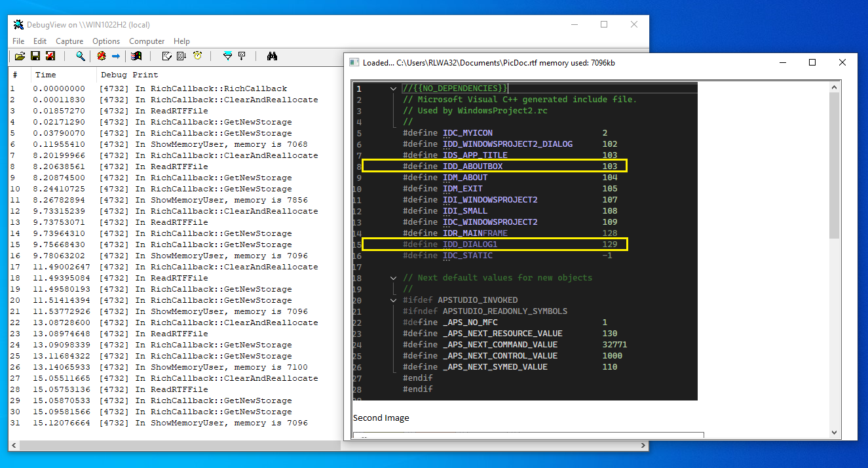Click the Windows flag capture events icon
Screen dimensions: 868x468
point(136,56)
